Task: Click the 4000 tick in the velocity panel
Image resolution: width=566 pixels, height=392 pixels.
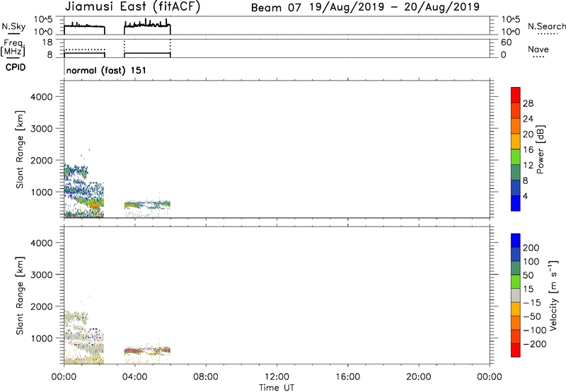Action: tap(42, 243)
